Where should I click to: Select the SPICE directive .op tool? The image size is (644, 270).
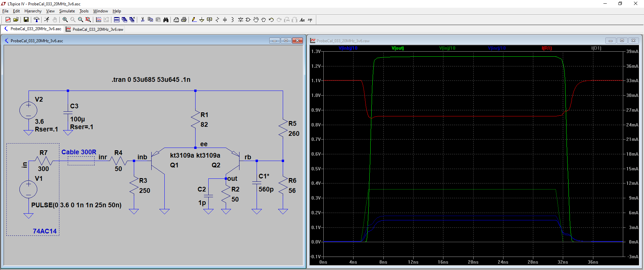click(310, 20)
